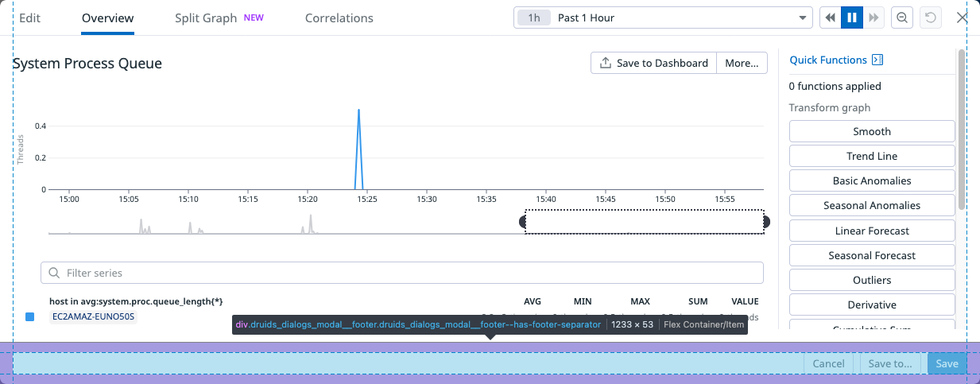Click the blue EC2AMAZ series color swatch
The image size is (980, 384).
30,316
